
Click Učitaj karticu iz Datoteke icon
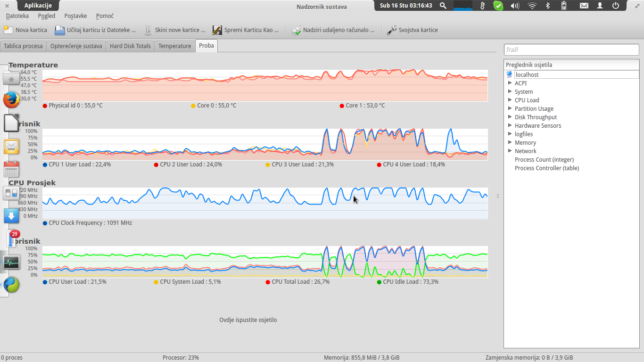pos(60,30)
